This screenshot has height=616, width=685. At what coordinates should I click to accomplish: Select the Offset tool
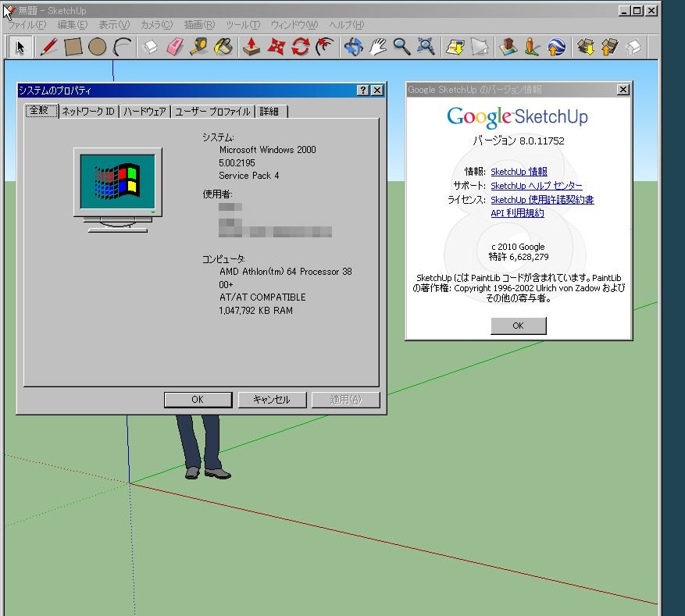[x=325, y=47]
